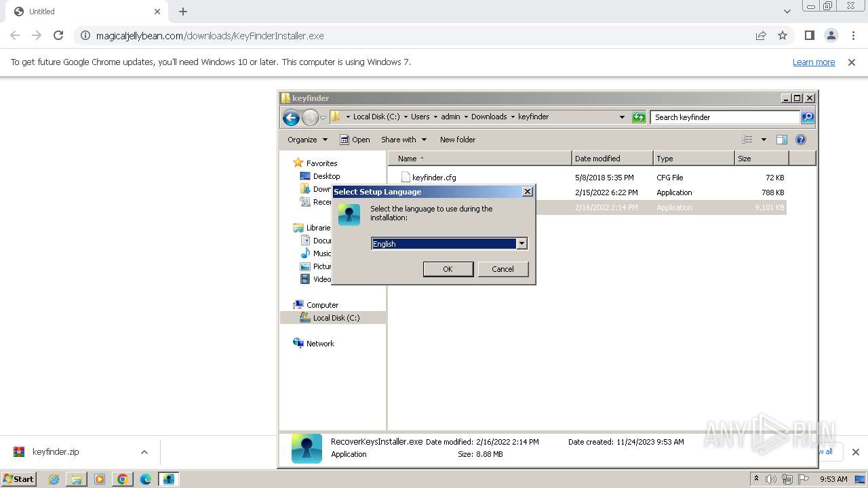Sort files by Size column
This screenshot has height=488, width=868.
click(762, 159)
